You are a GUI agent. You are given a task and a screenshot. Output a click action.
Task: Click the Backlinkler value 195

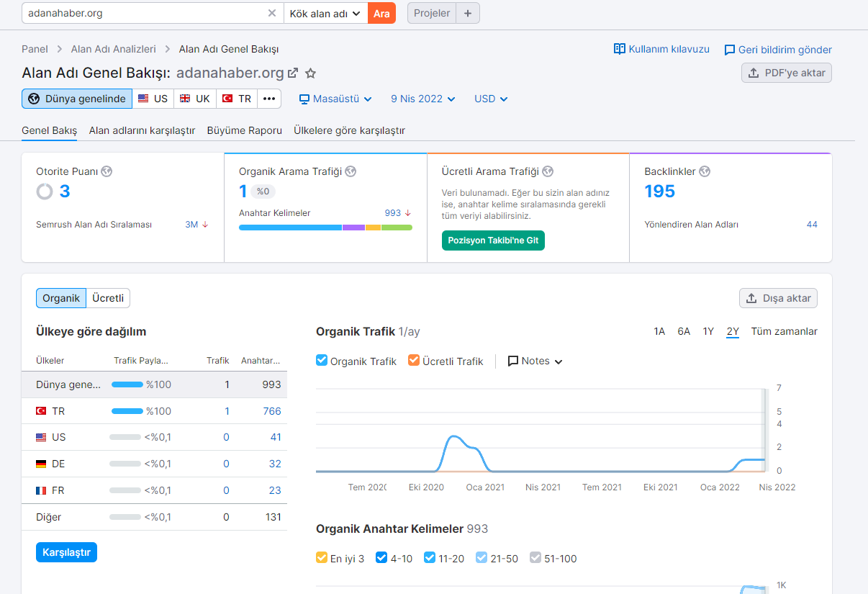click(x=660, y=192)
